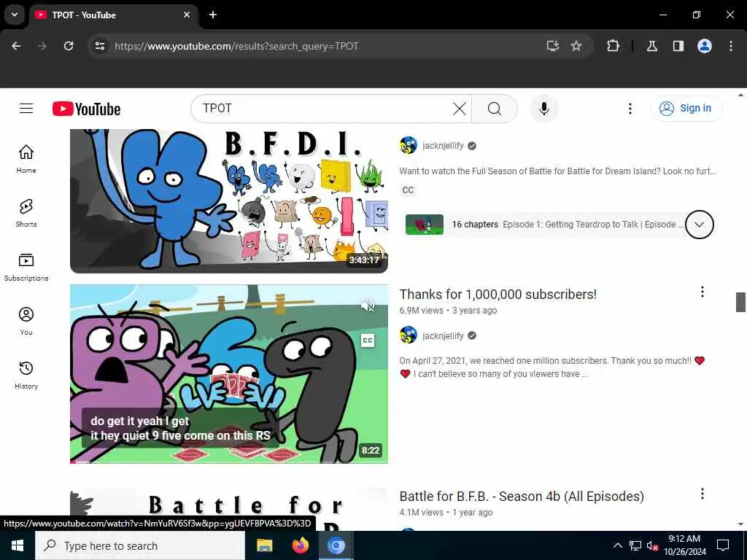Run search with magnifier button
Viewport: 747px width, 560px height.
pyautogui.click(x=495, y=109)
